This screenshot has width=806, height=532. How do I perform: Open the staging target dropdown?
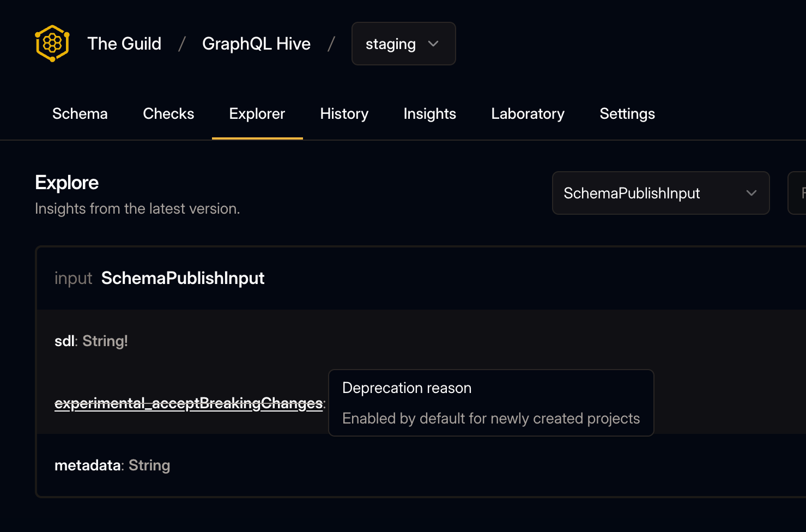pyautogui.click(x=403, y=44)
